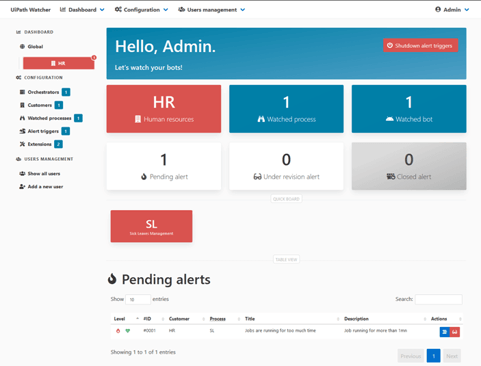Click the chart icon beside Dashboard in navbar
The width and height of the screenshot is (481, 366).
tap(63, 10)
